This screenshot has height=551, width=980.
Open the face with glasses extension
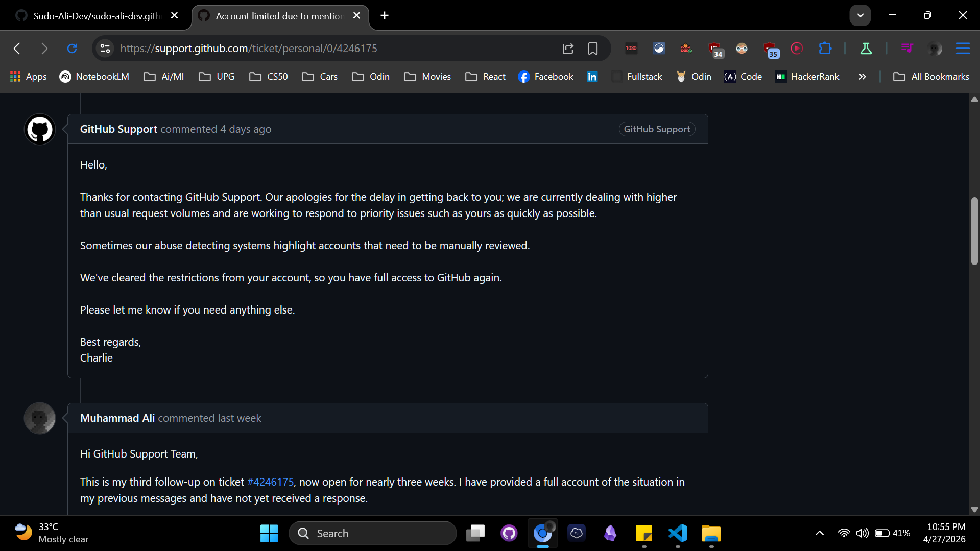coord(742,49)
